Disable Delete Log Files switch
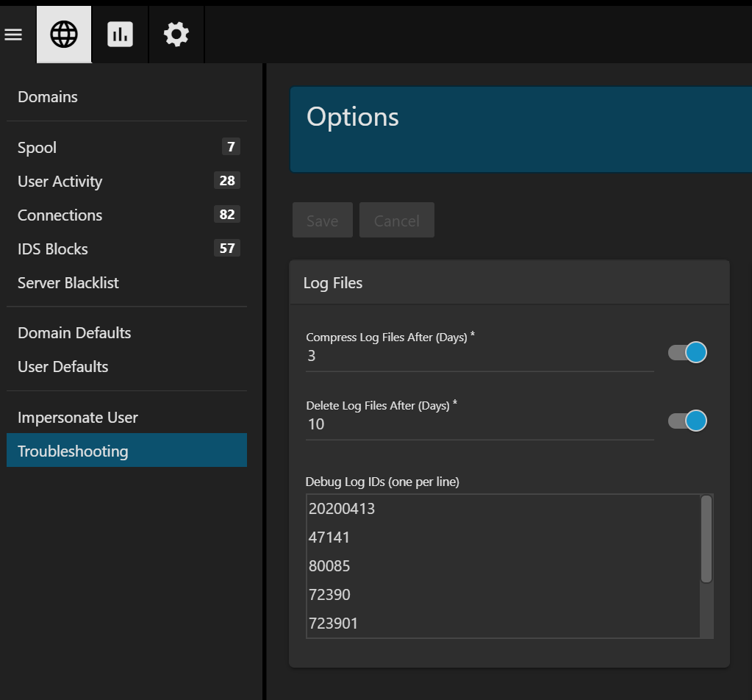Image resolution: width=752 pixels, height=700 pixels. click(x=687, y=421)
